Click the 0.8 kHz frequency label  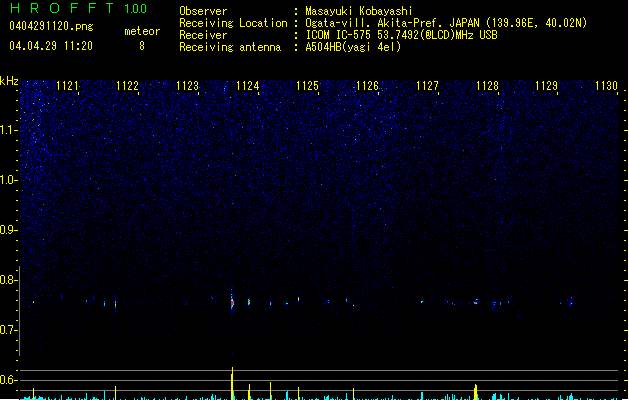pyautogui.click(x=8, y=280)
